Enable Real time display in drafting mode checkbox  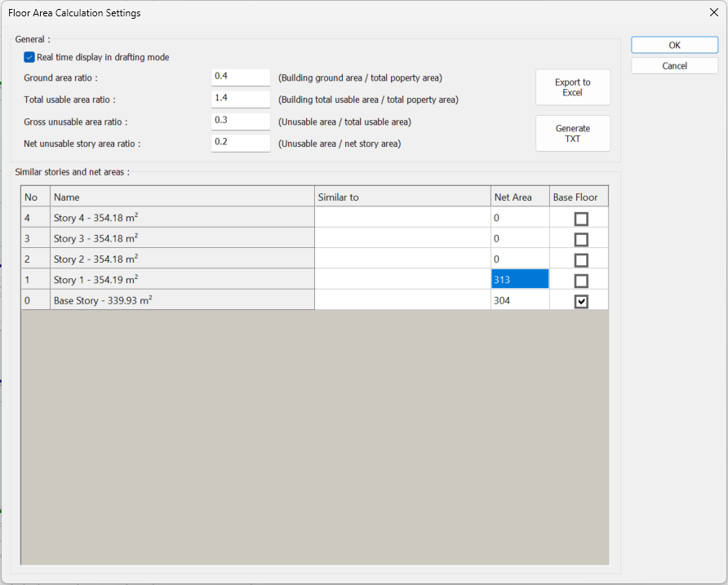point(29,57)
